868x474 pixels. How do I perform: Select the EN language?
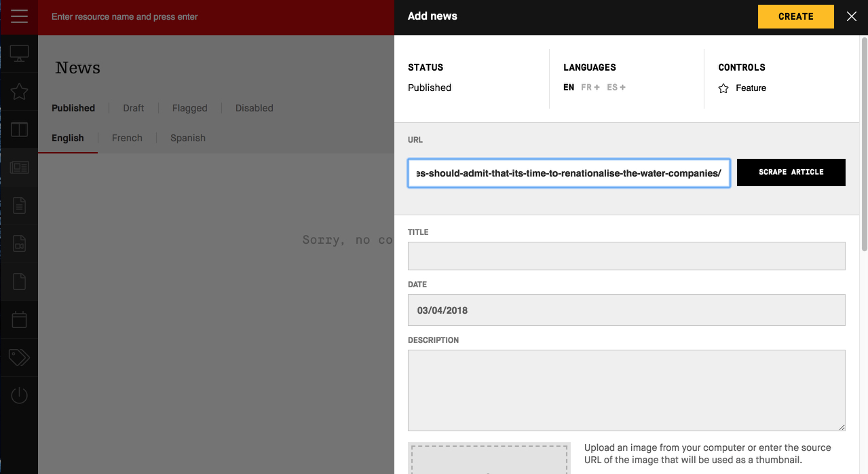point(569,88)
